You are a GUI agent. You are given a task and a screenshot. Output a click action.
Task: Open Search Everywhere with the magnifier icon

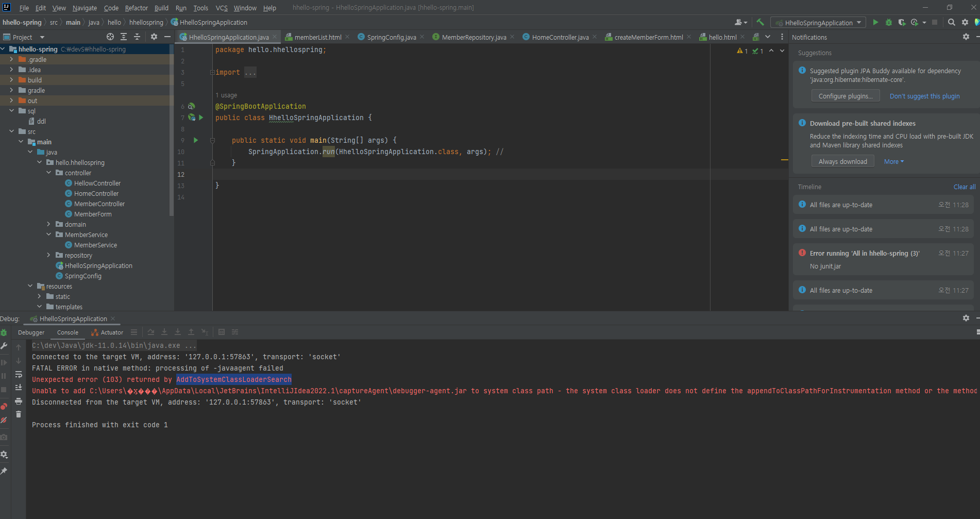coord(952,22)
